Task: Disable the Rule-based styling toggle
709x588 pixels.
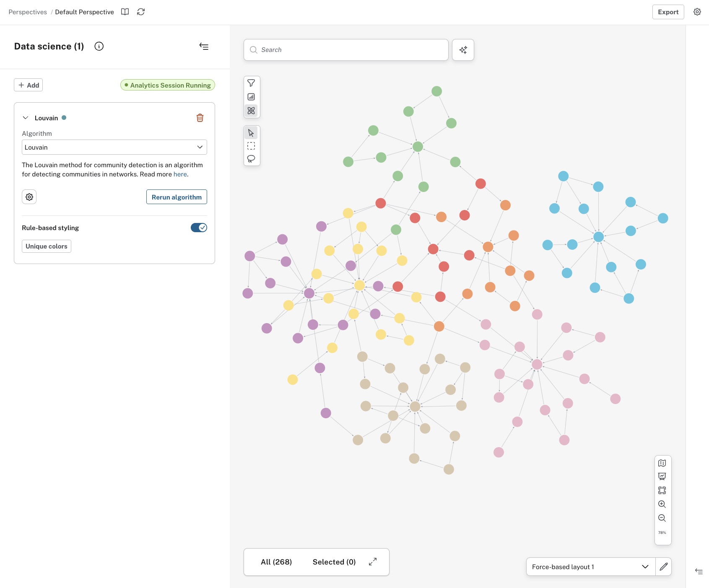Action: coord(199,228)
